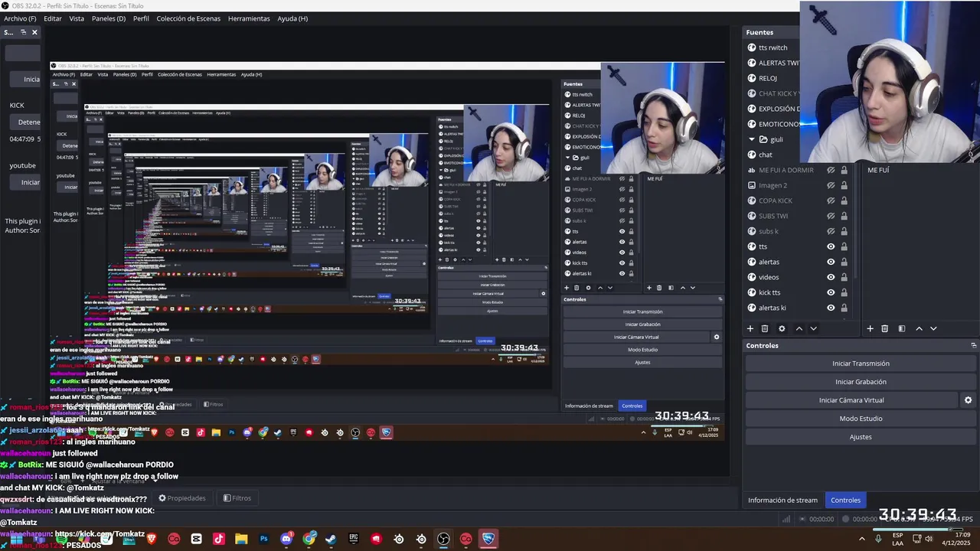The height and width of the screenshot is (551, 980).
Task: Add a new source with the plus icon in Fuentes
Action: tap(750, 328)
